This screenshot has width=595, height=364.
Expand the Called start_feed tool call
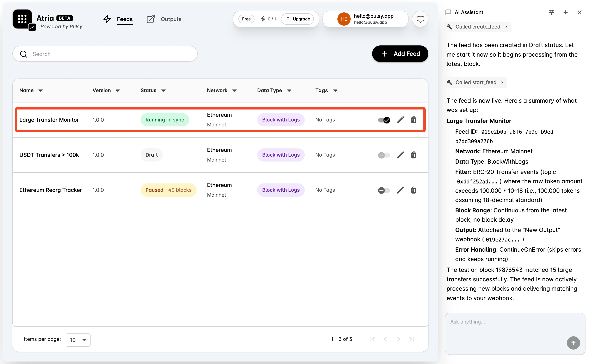[476, 82]
